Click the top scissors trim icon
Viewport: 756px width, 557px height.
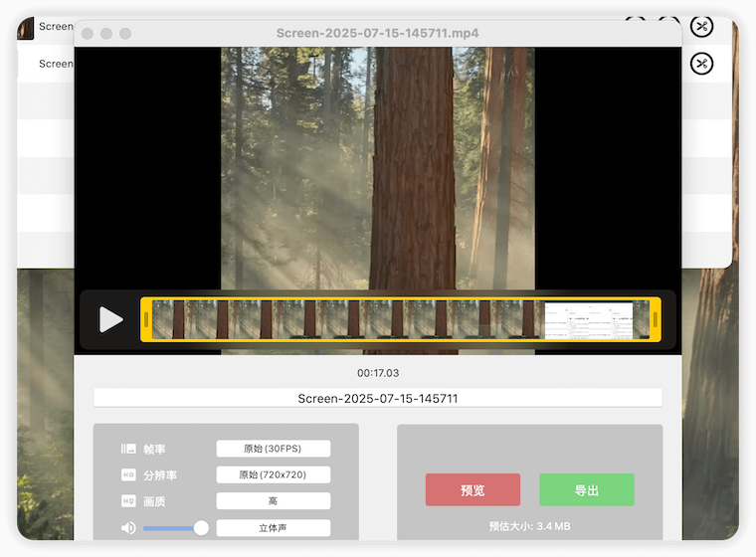coord(701,27)
